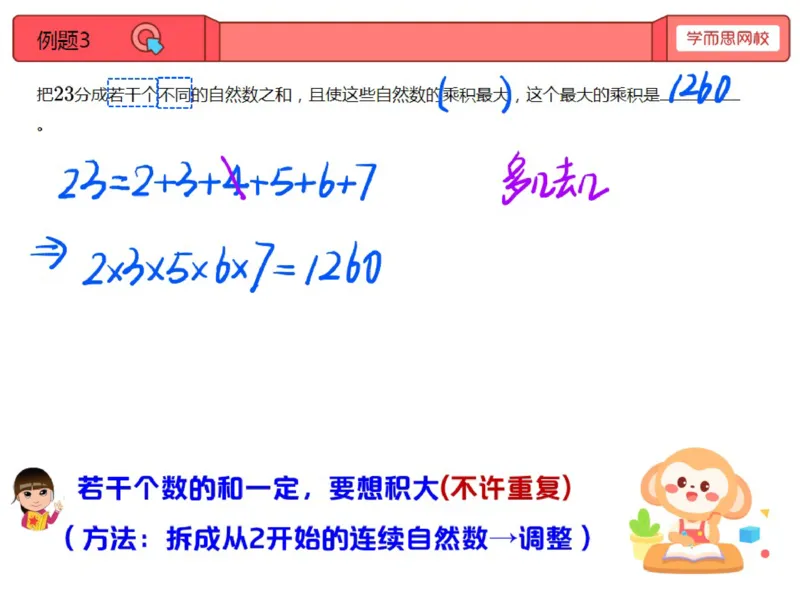This screenshot has height=600, width=800.
Task: Click the red text (不许重复)
Action: tap(505, 488)
